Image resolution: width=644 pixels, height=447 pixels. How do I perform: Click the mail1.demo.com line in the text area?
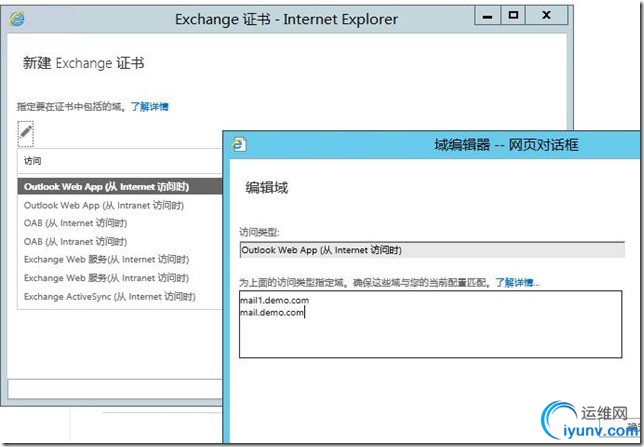pos(274,300)
